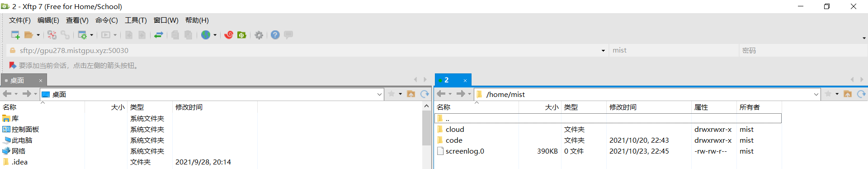The width and height of the screenshot is (868, 169).
Task: Click the Copy toolbar icon
Action: click(175, 35)
